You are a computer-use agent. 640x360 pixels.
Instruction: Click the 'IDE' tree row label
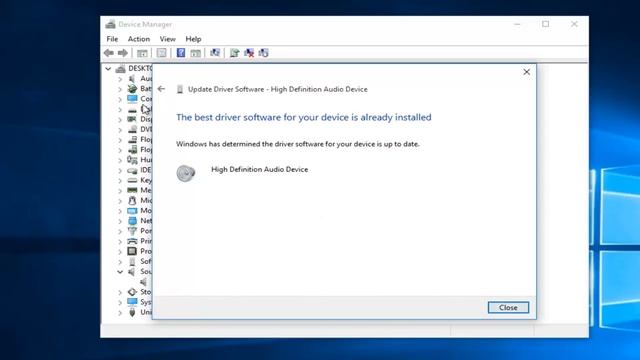pos(146,170)
